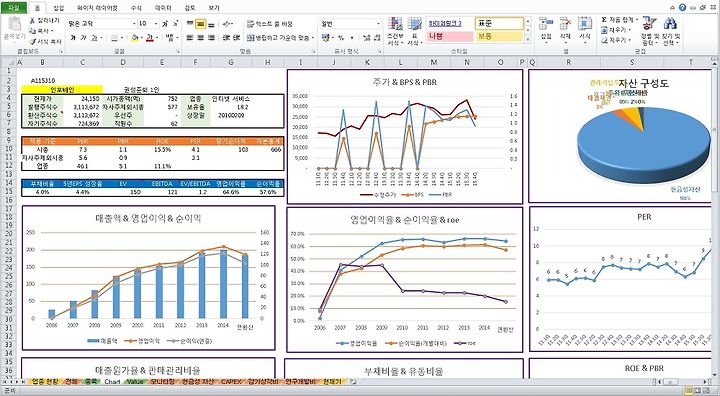Open the Value sheet tab
720x396 pixels.
tap(135, 382)
